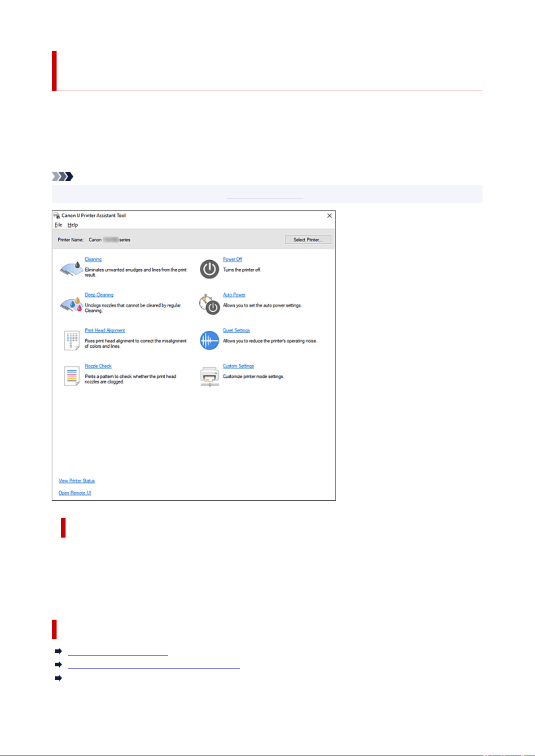This screenshot has height=756, width=535.
Task: Click the Deep Cleaning colored-drops icon
Action: coord(71,305)
